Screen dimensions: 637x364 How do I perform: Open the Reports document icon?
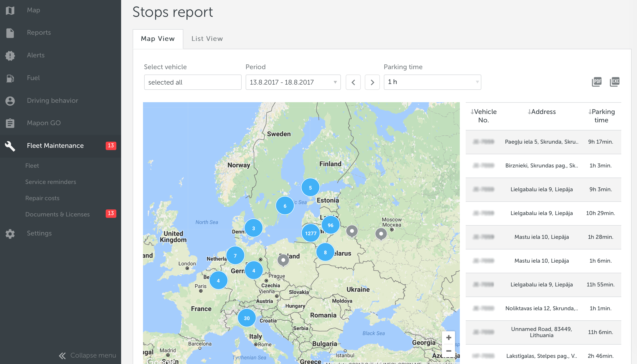tap(10, 33)
